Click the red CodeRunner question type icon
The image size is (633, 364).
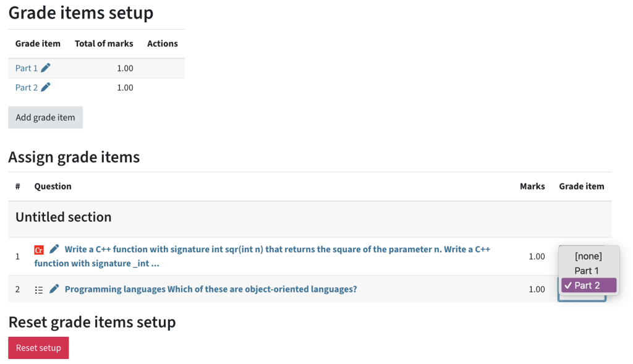(x=39, y=250)
